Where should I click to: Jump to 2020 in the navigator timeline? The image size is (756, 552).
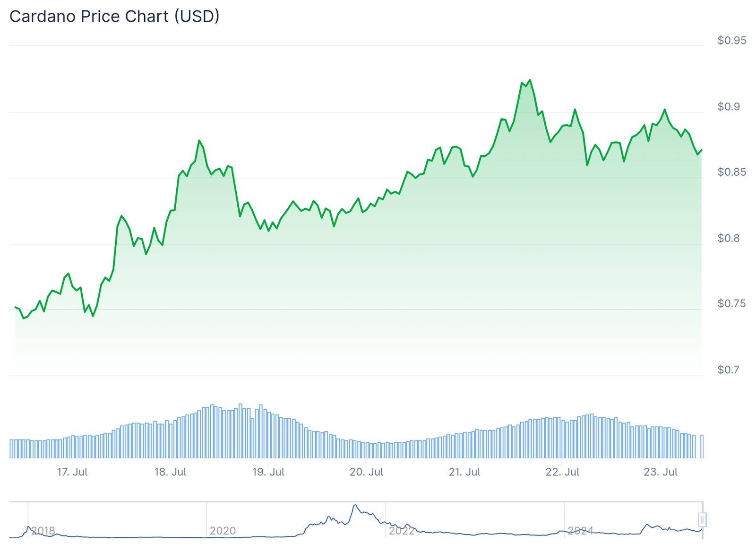click(x=223, y=531)
